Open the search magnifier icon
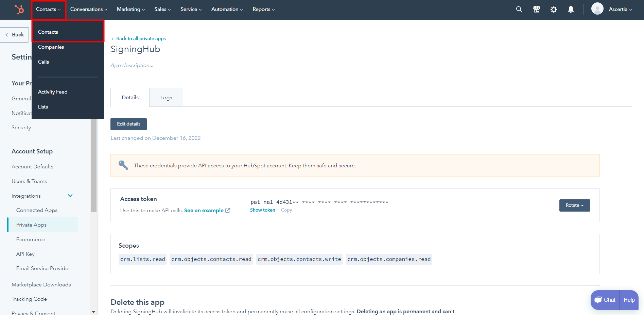644x315 pixels. pyautogui.click(x=519, y=9)
